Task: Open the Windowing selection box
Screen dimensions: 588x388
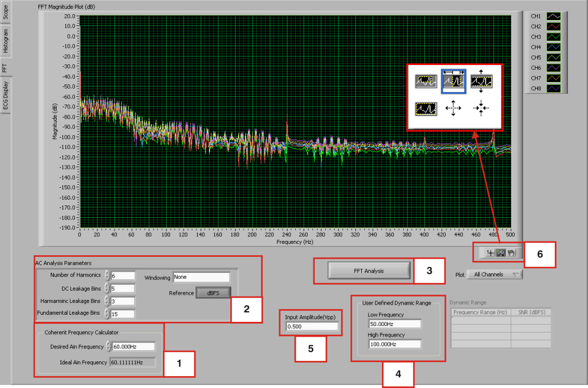Action: coord(201,277)
